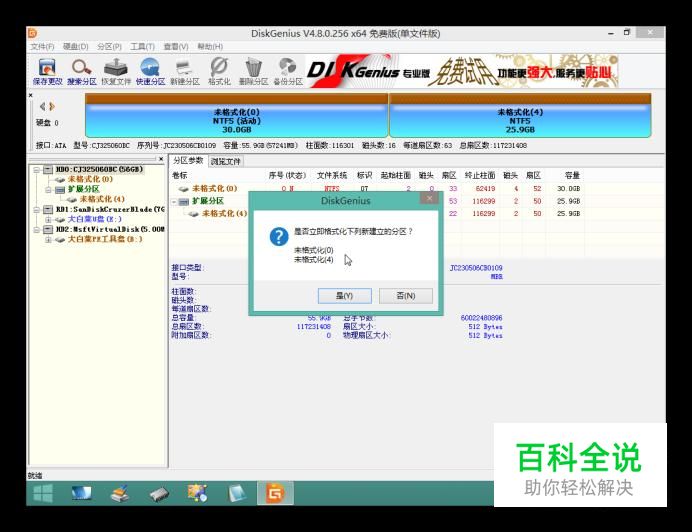The height and width of the screenshot is (532, 692).
Task: Switch to the 分区参数 tab
Action: coord(188,161)
